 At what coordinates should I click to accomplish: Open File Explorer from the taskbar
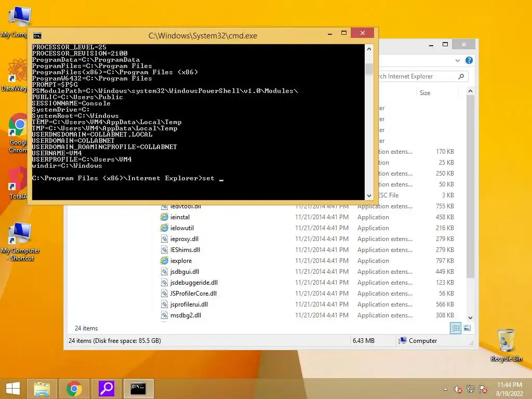(42, 389)
